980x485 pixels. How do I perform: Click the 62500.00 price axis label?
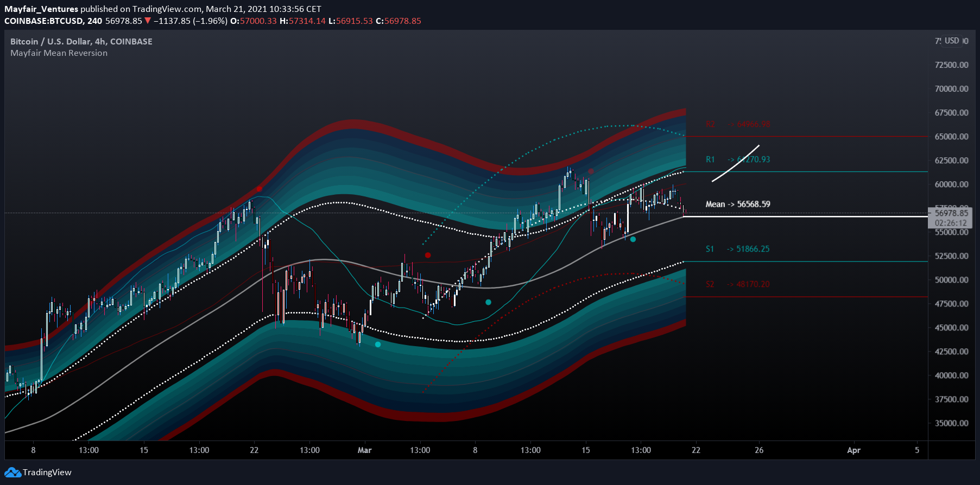tap(951, 161)
